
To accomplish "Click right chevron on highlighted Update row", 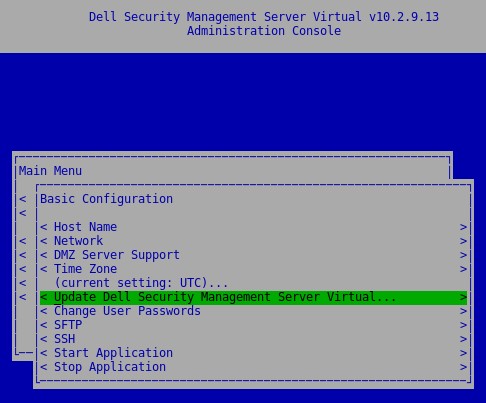I will [x=463, y=297].
